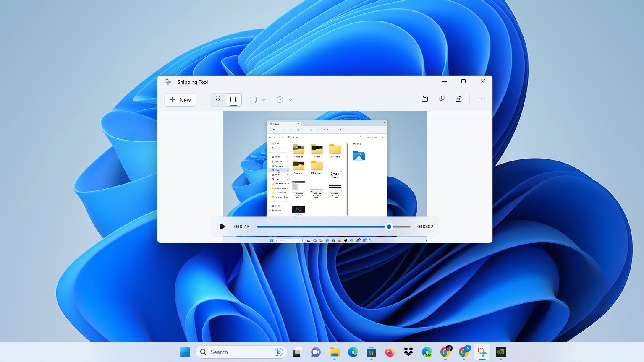Image resolution: width=644 pixels, height=362 pixels.
Task: Expand the delay options dropdown chevron
Action: pyautogui.click(x=291, y=99)
